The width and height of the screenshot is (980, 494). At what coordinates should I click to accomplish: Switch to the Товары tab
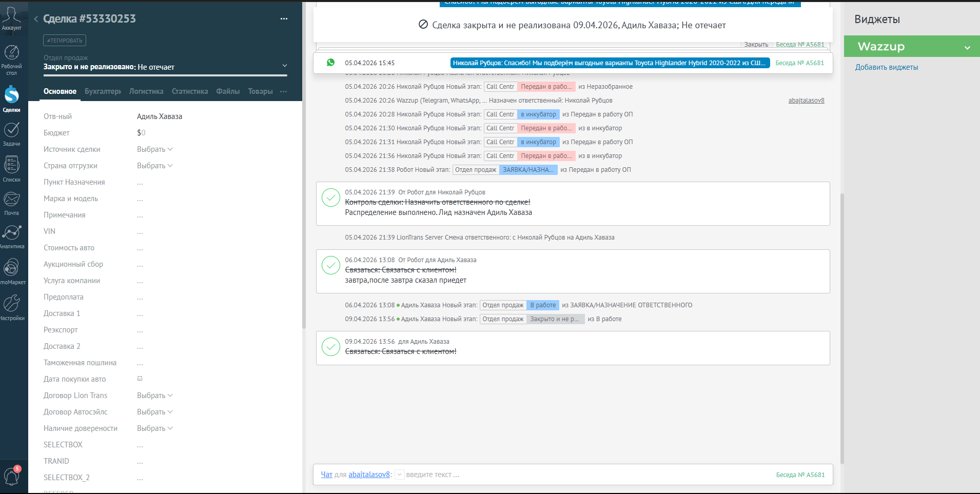click(x=260, y=91)
